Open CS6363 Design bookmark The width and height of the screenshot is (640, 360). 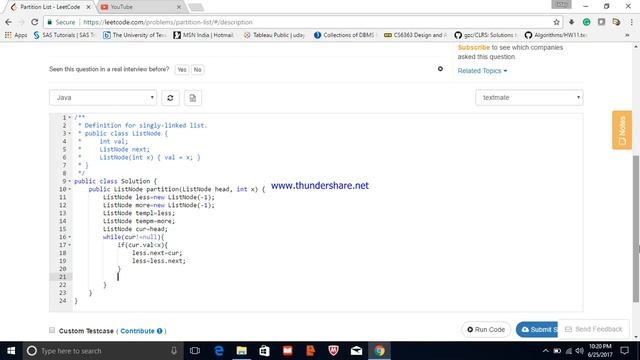(416, 35)
